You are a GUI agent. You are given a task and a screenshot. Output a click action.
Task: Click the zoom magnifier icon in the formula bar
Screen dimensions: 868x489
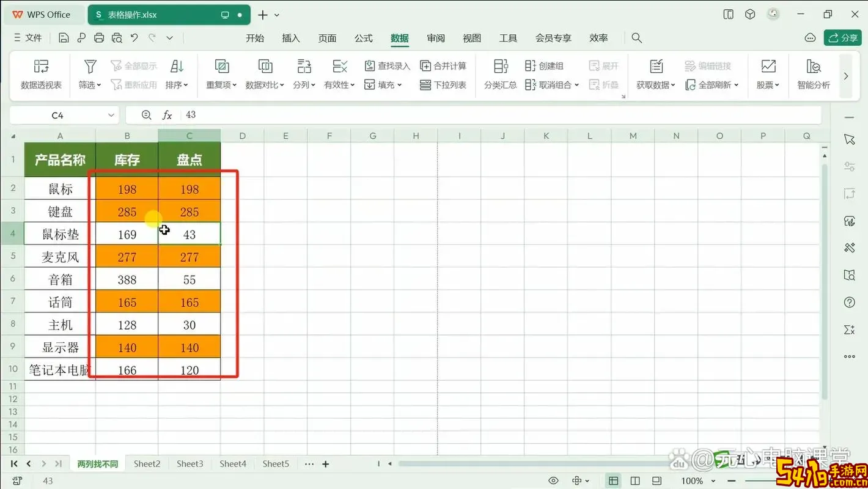tap(146, 115)
